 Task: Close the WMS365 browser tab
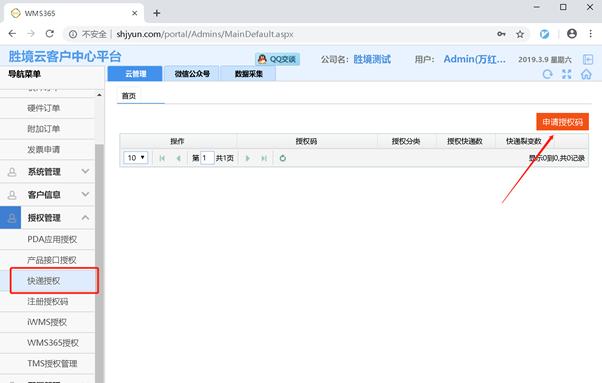point(134,13)
